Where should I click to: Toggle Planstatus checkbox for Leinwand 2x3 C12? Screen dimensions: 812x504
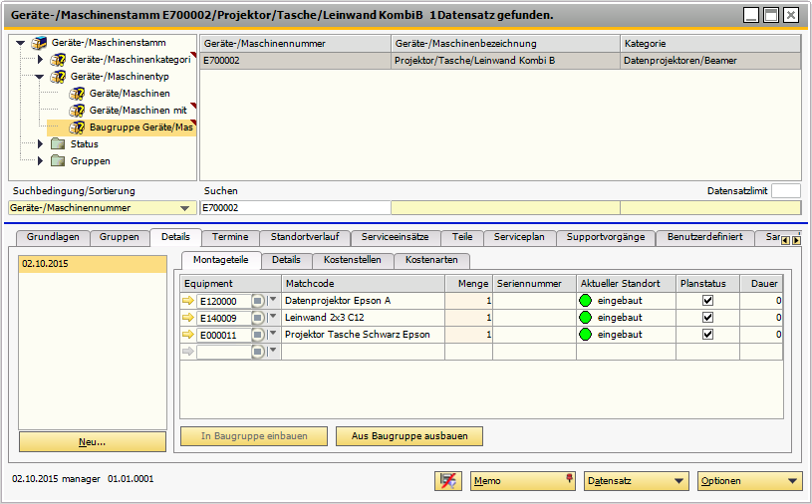point(707,318)
